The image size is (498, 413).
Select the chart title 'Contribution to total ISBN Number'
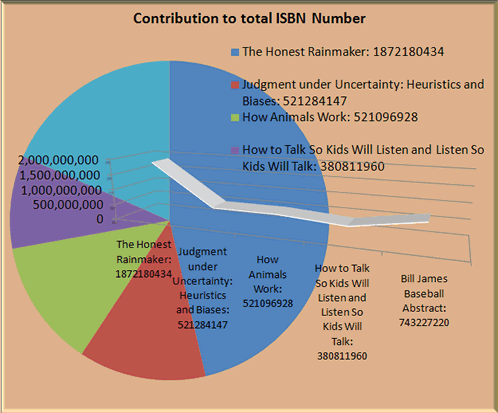[249, 18]
